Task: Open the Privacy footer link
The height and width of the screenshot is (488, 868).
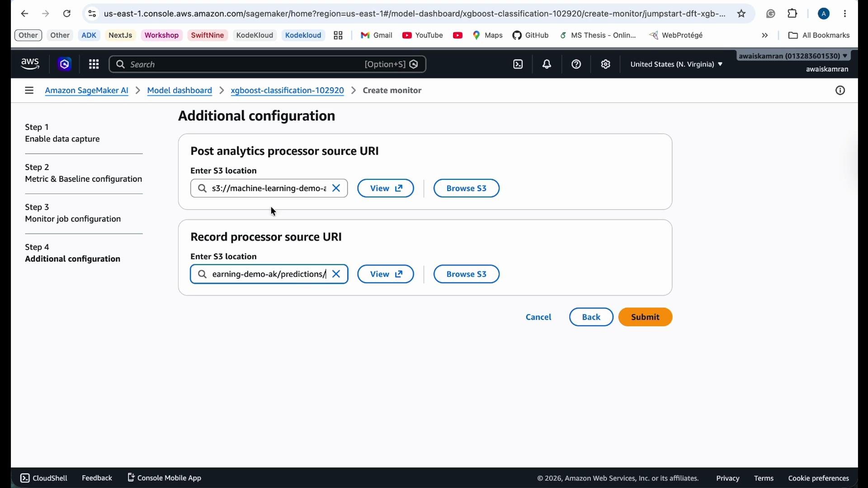Action: (x=728, y=479)
